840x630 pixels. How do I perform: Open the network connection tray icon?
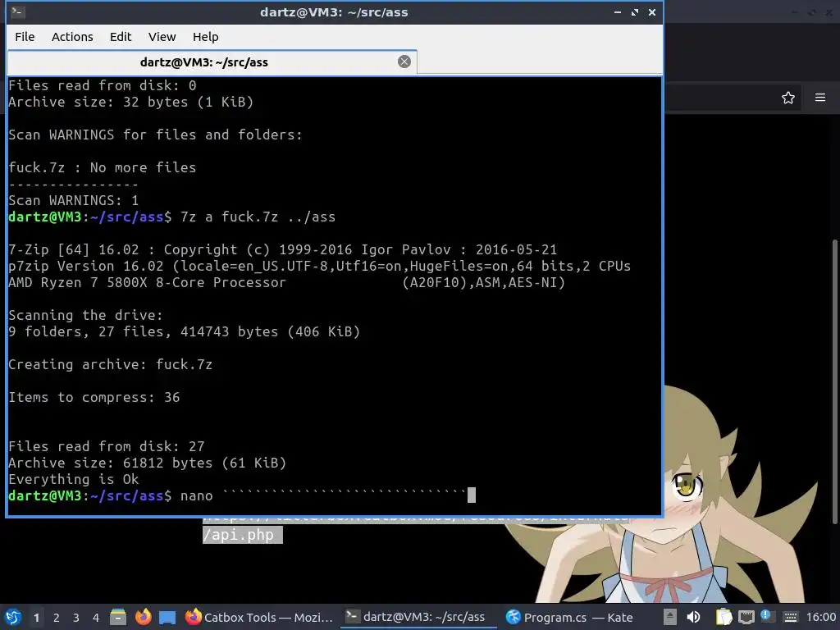tap(746, 617)
